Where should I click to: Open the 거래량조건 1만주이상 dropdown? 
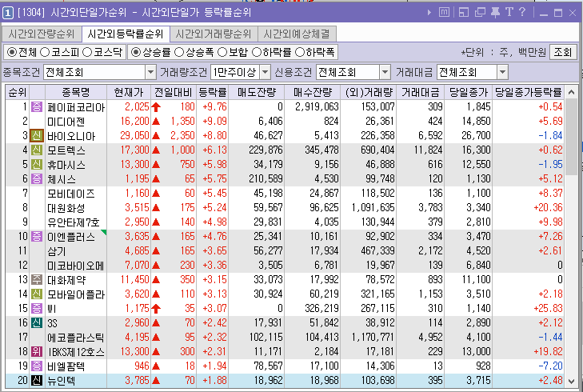[x=265, y=72]
